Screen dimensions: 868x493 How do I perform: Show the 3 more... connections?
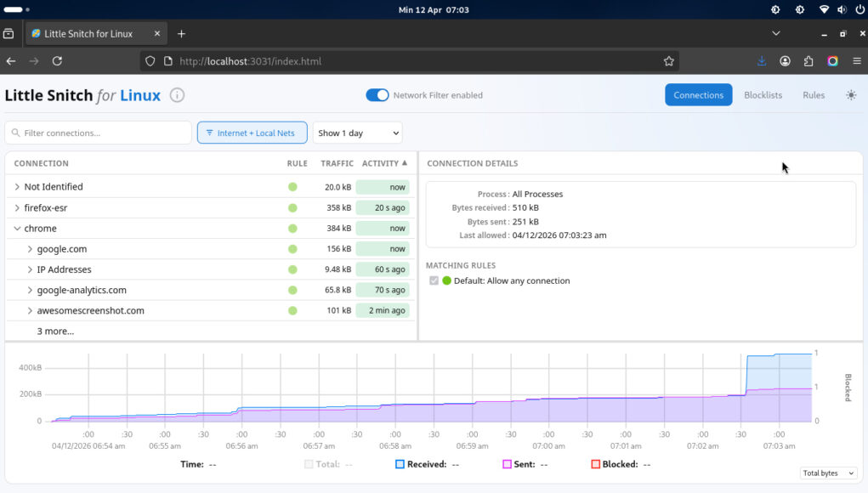(55, 331)
